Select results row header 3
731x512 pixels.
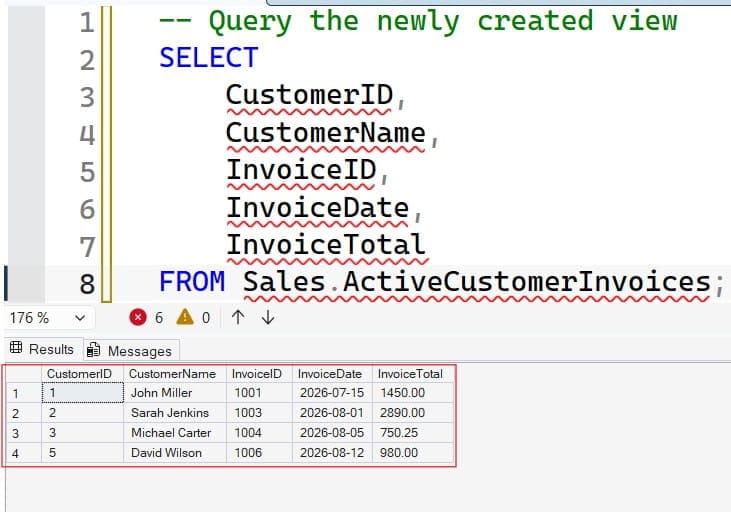click(x=24, y=433)
